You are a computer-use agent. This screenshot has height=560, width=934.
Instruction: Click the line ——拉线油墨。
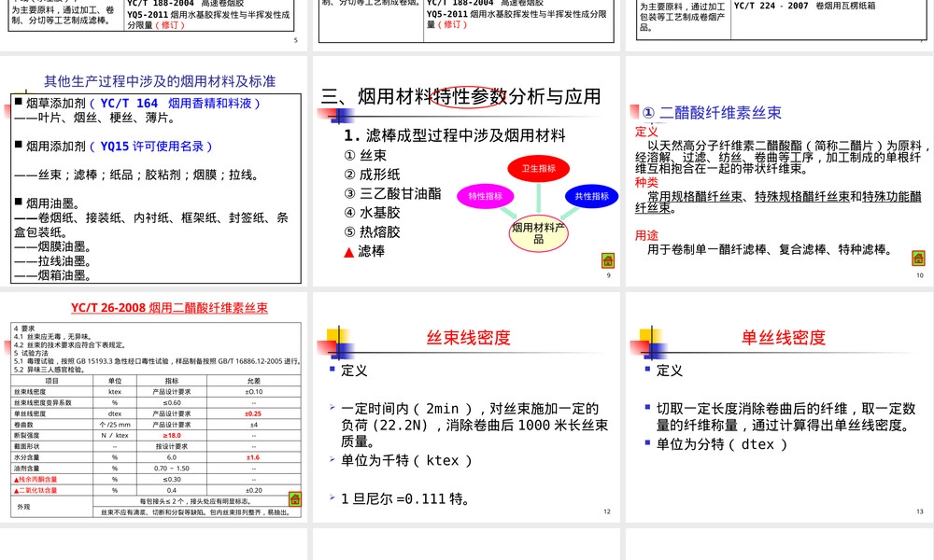pyautogui.click(x=52, y=260)
